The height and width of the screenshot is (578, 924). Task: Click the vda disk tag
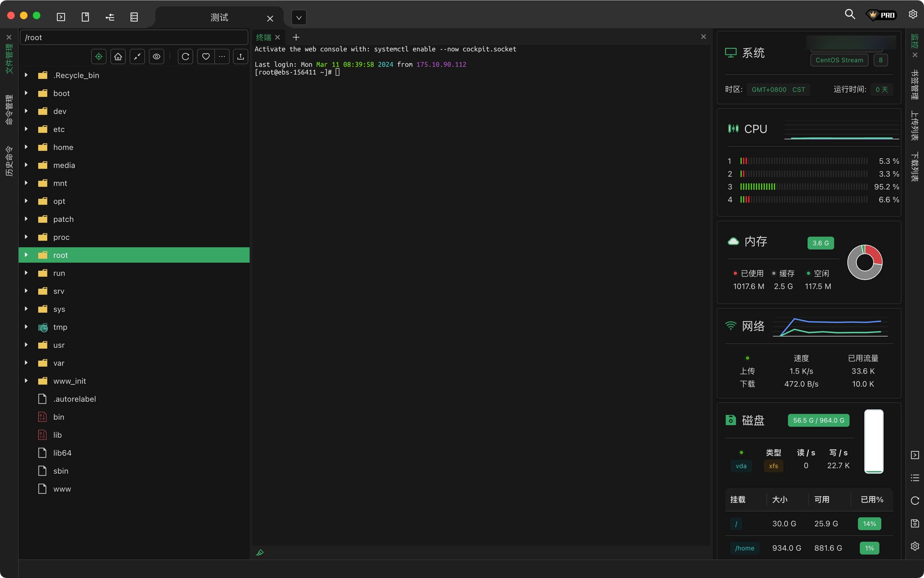click(741, 466)
